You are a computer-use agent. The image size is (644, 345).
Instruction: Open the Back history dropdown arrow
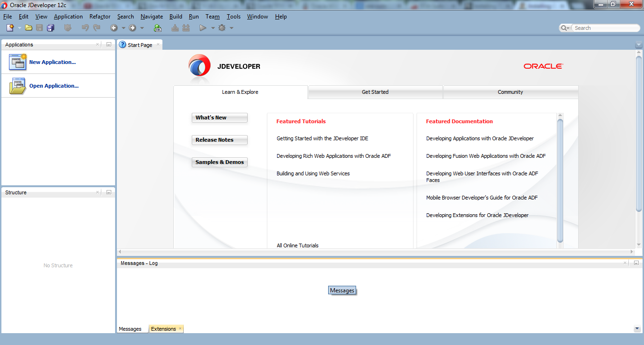click(123, 28)
